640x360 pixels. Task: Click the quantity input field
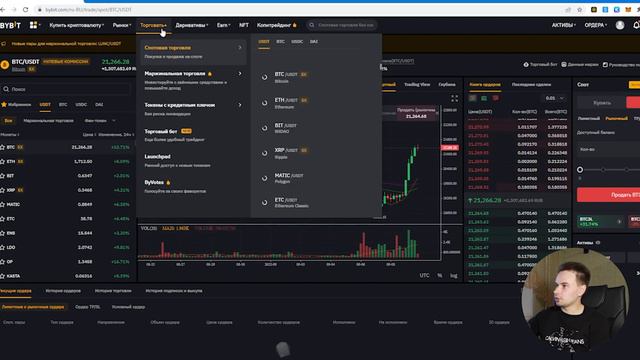(609, 150)
